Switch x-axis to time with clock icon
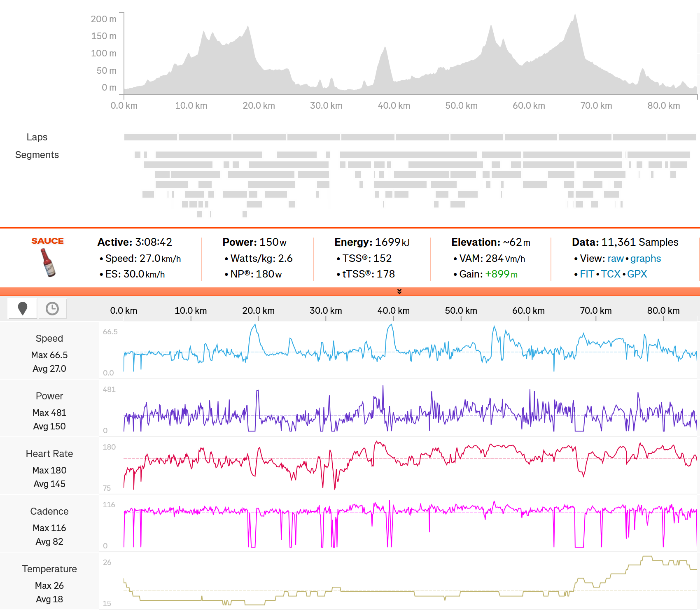 (52, 308)
